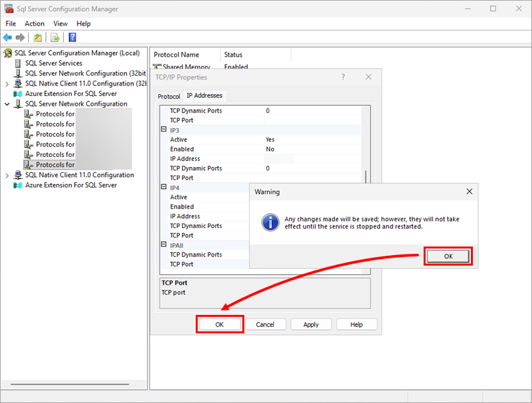
Task: Select the first Azure Extension For SQL Server node
Action: point(71,94)
